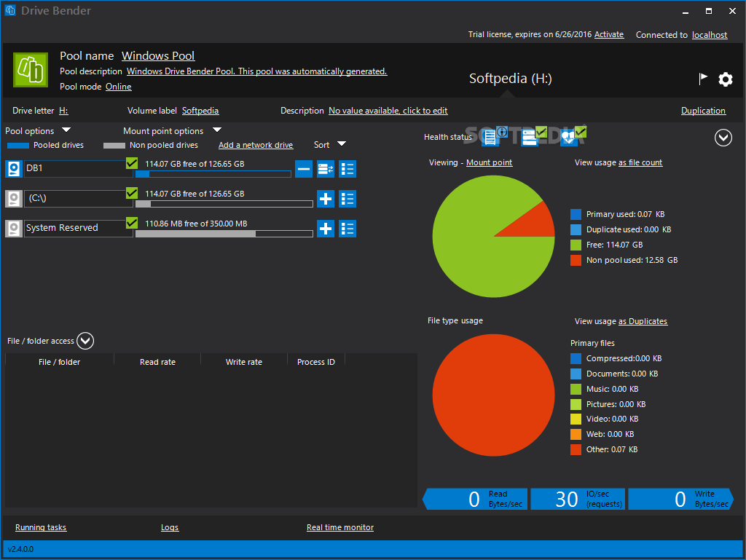
Task: Open the Real time monitor tab
Action: point(340,527)
